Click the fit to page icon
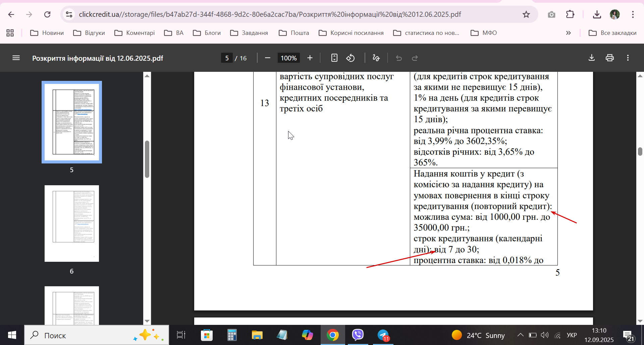The height and width of the screenshot is (345, 644). pos(334,58)
